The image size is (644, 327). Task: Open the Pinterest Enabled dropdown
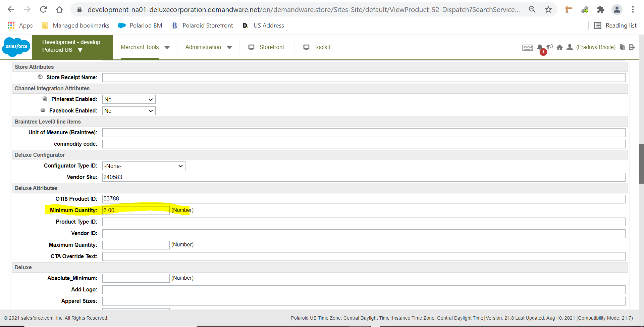pos(129,99)
